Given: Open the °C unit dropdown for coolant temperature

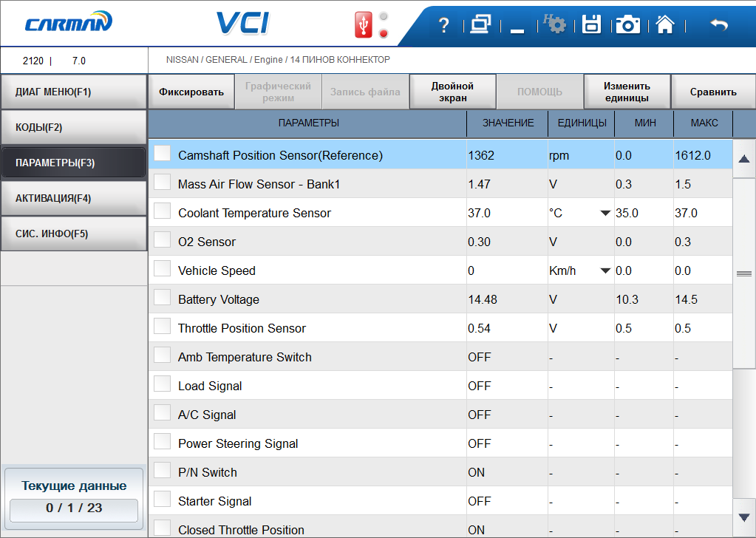Looking at the screenshot, I should [605, 213].
